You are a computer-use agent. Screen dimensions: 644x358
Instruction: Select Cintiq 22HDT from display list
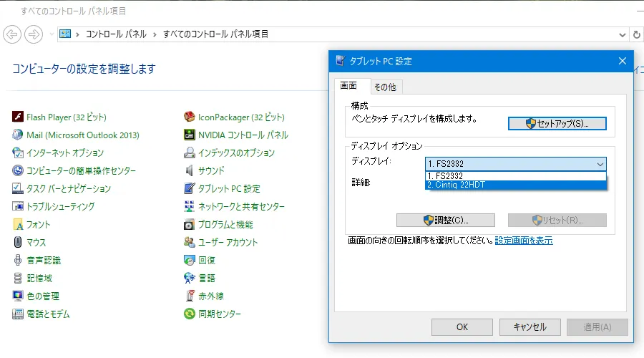[x=515, y=185]
